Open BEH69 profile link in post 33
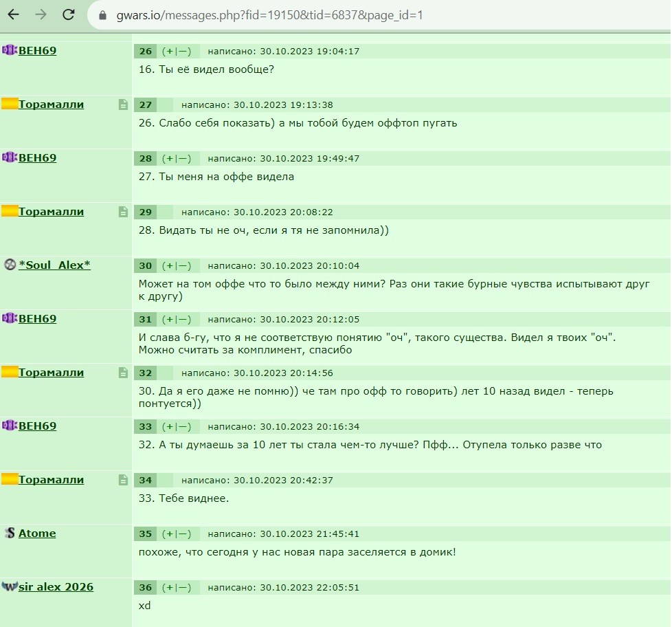Screen dimensions: 672x627 click(x=37, y=426)
